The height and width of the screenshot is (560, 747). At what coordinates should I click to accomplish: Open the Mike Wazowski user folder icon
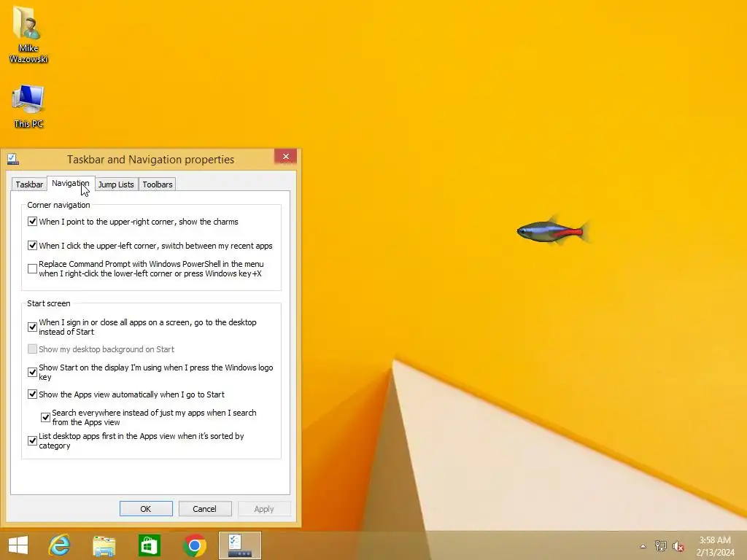click(x=28, y=34)
